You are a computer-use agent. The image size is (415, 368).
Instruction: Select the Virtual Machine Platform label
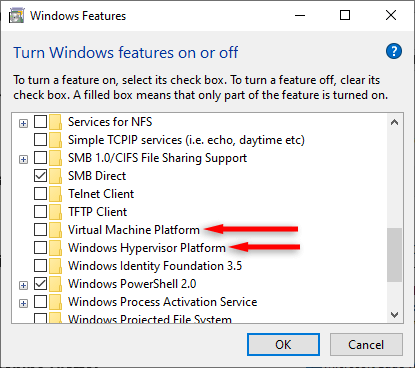134,230
